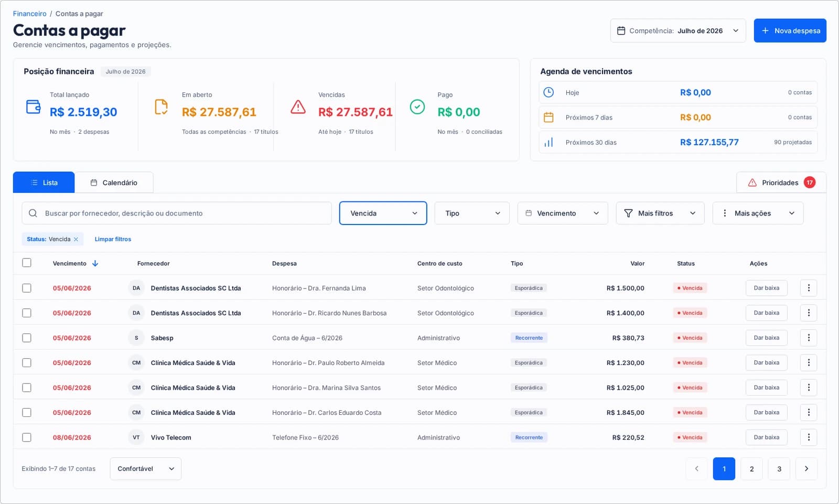
Task: Check the Dr. Ricardo Nunes Barbosa row checkbox
Action: click(x=27, y=313)
